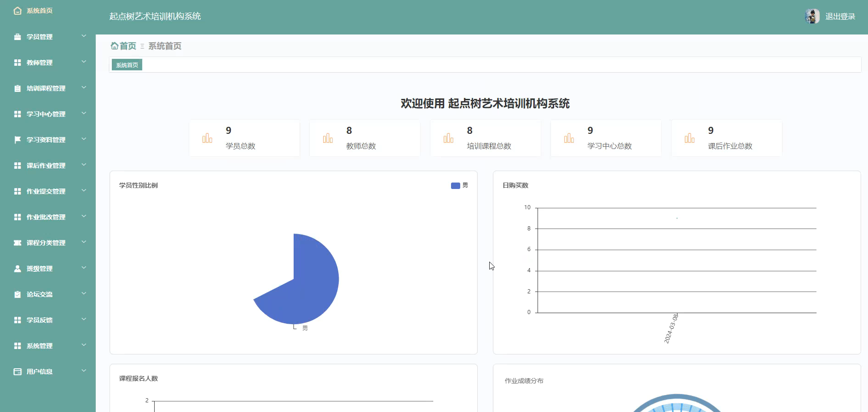Viewport: 868px width, 412px height.
Task: Open the 教师管理 sidebar menu
Action: coord(48,63)
